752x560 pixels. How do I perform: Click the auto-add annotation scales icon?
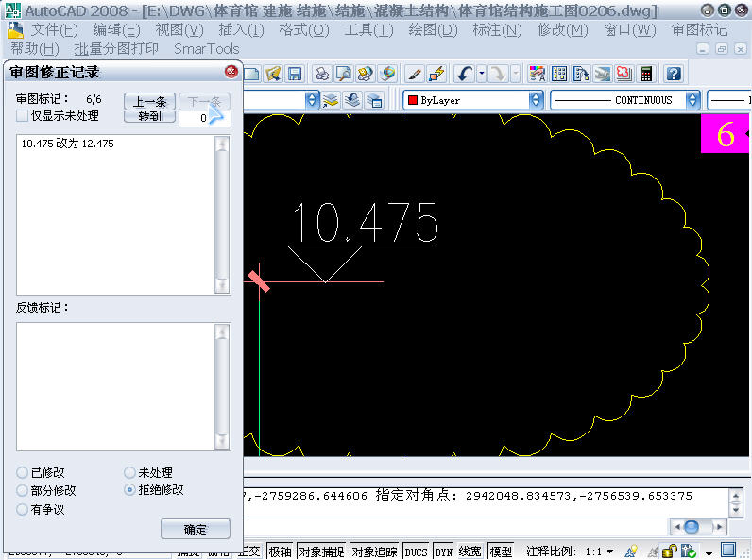(x=652, y=552)
